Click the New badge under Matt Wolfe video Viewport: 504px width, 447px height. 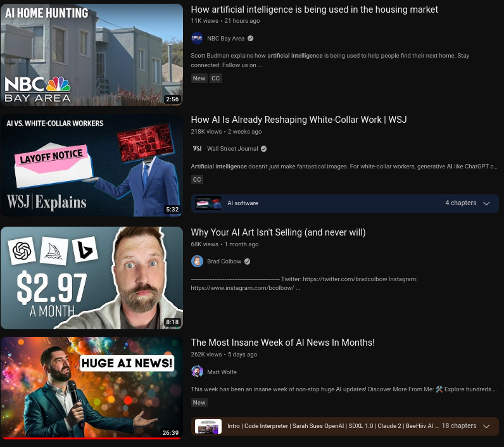tap(199, 402)
